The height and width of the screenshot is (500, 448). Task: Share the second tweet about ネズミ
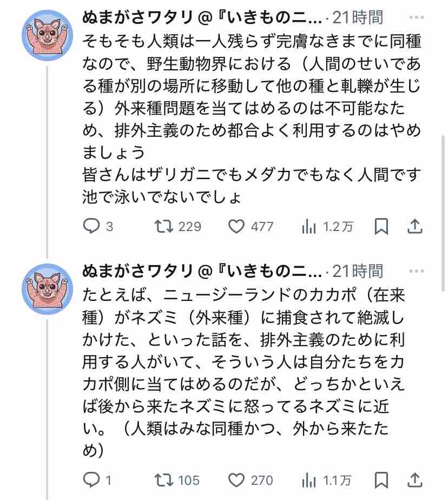pos(414,479)
